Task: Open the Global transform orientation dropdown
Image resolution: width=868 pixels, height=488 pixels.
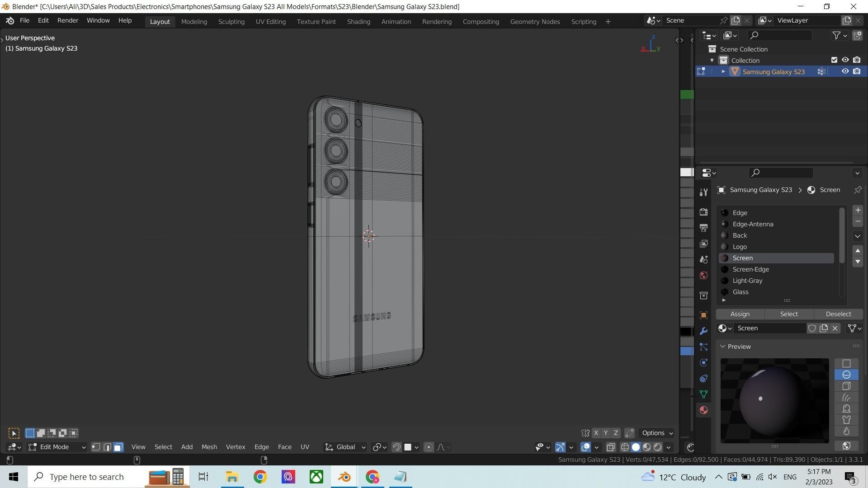Action: coord(345,447)
